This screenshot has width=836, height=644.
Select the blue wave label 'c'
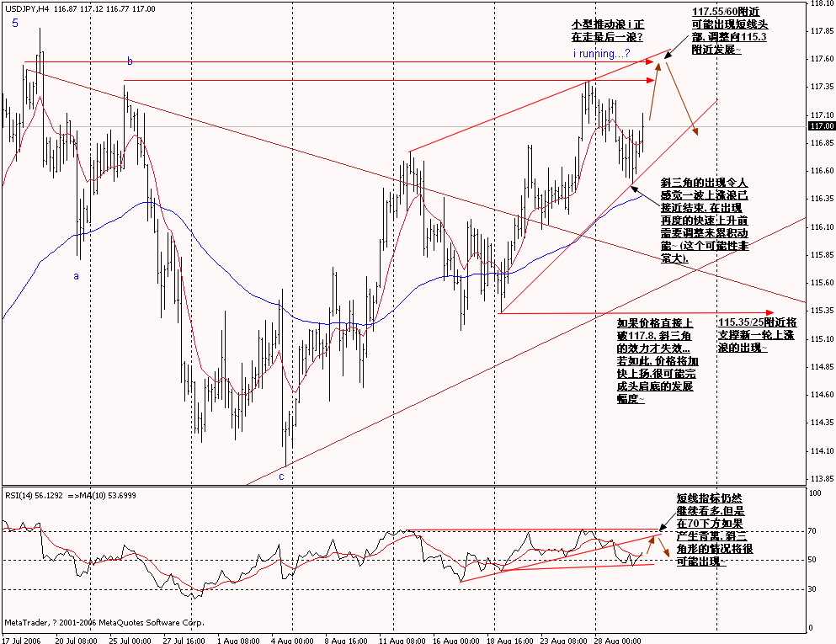point(281,476)
